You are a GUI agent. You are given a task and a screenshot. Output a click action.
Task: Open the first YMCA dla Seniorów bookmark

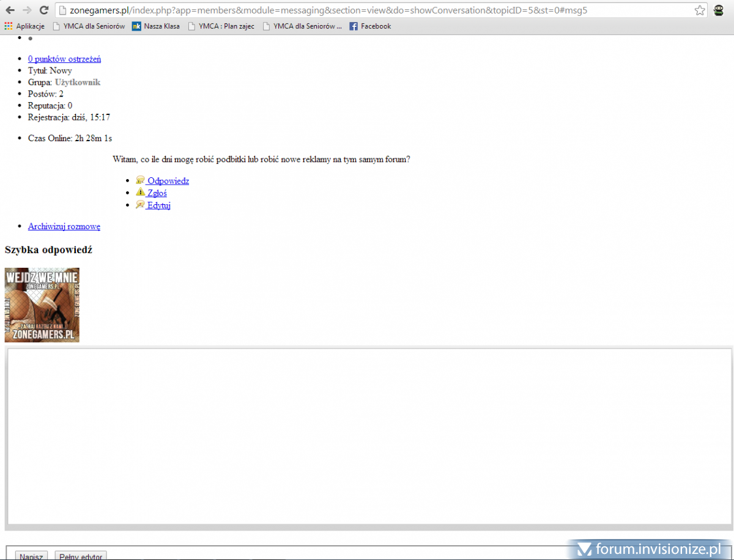pyautogui.click(x=89, y=26)
